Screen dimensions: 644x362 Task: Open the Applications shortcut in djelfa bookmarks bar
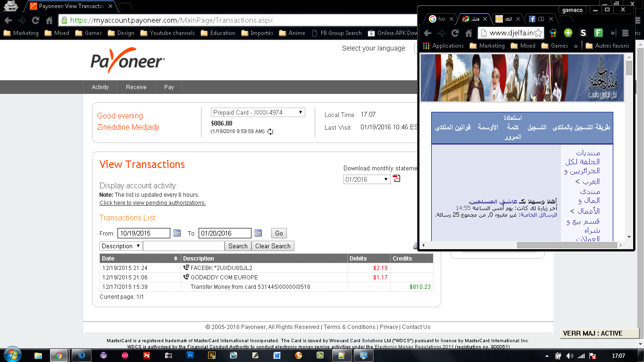[x=443, y=46]
